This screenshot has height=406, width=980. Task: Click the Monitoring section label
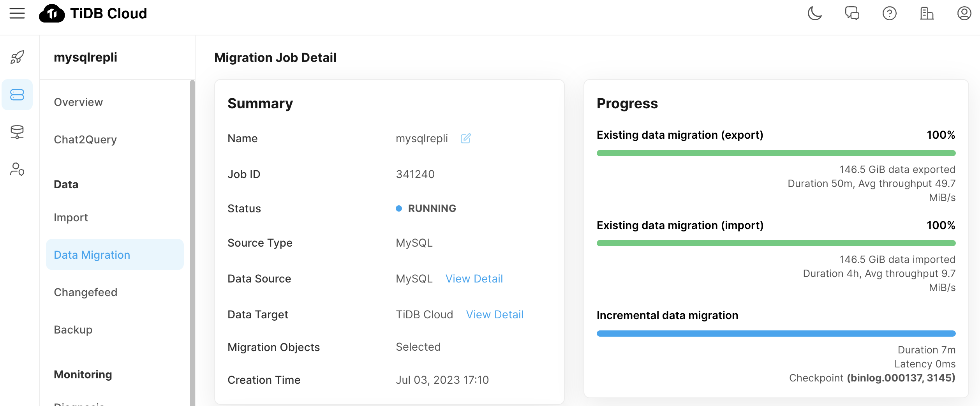click(83, 374)
